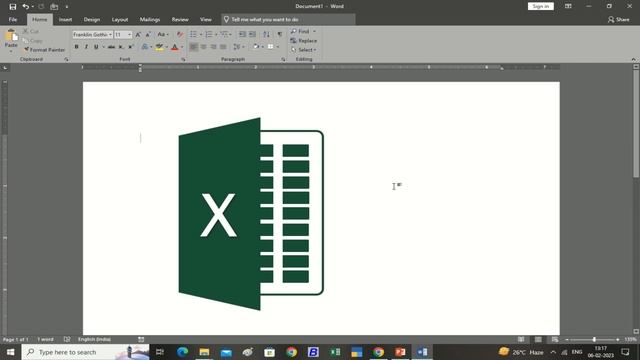This screenshot has width=640, height=360.
Task: Open the File tab
Action: pos(13,20)
